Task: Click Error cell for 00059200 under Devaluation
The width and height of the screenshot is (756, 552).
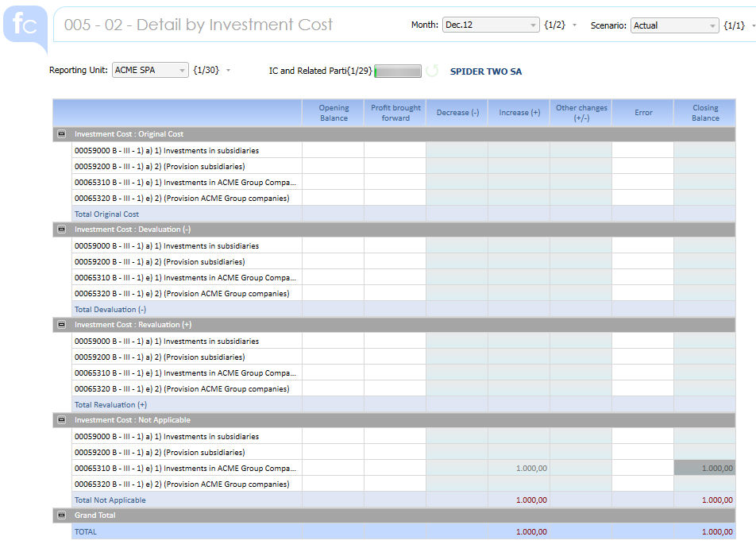Action: point(643,262)
